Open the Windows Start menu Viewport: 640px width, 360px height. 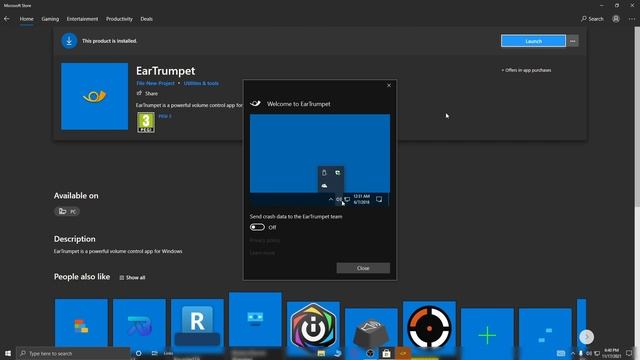pyautogui.click(x=8, y=353)
